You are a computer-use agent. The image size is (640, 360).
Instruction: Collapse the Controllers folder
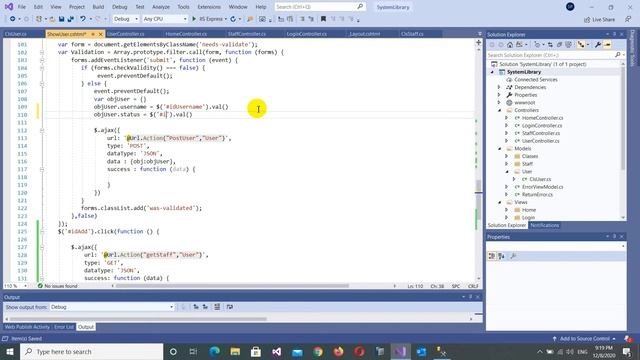coord(499,110)
